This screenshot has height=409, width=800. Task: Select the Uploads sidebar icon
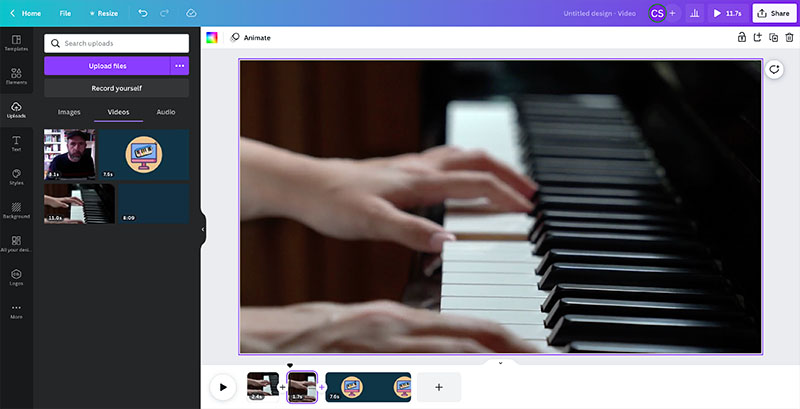tap(16, 110)
